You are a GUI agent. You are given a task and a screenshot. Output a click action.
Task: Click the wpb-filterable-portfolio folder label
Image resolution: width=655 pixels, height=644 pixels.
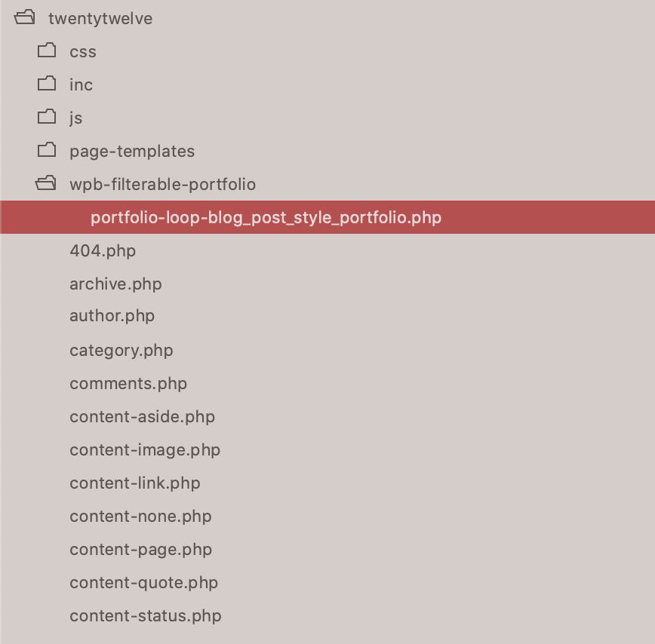pyautogui.click(x=162, y=185)
